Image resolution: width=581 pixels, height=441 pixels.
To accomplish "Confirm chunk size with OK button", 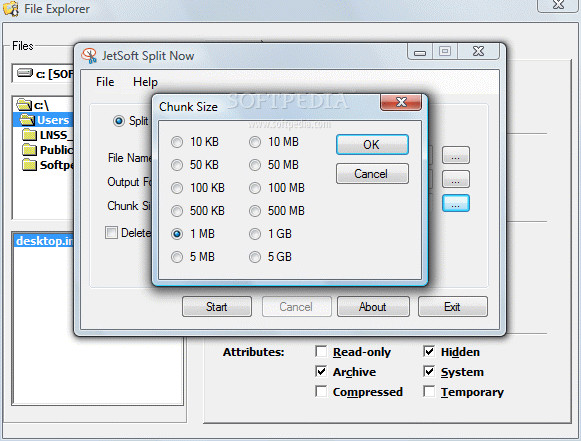I will pos(372,145).
